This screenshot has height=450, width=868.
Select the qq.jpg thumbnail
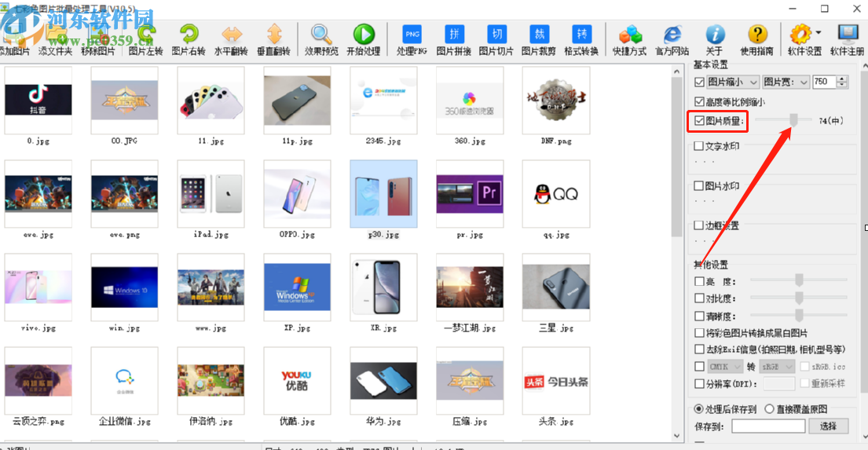coord(556,194)
